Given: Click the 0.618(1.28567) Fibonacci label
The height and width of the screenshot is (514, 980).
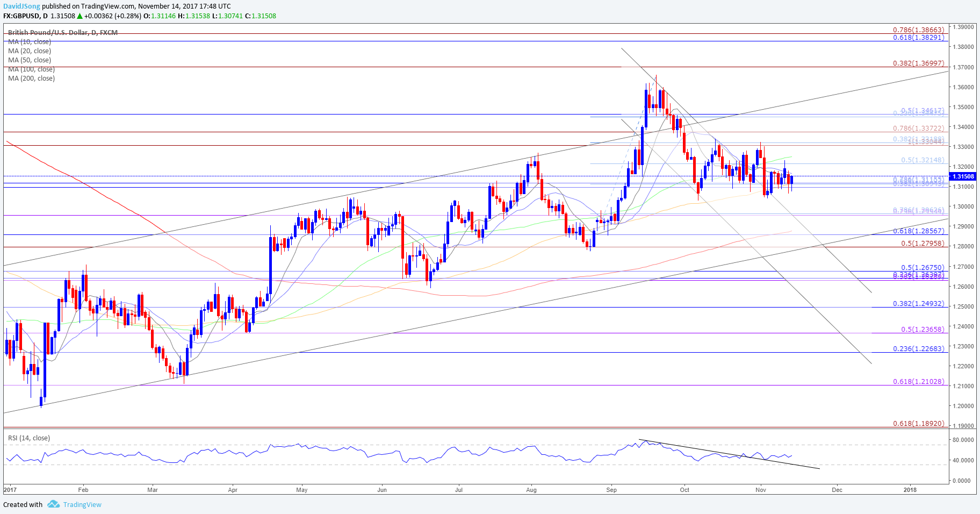Looking at the screenshot, I should pyautogui.click(x=918, y=231).
